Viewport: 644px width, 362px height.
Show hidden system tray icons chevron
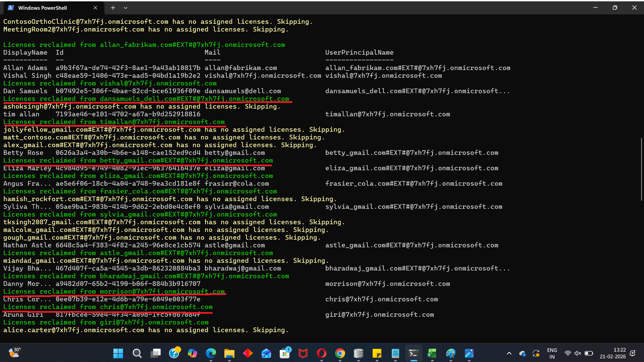pyautogui.click(x=509, y=353)
